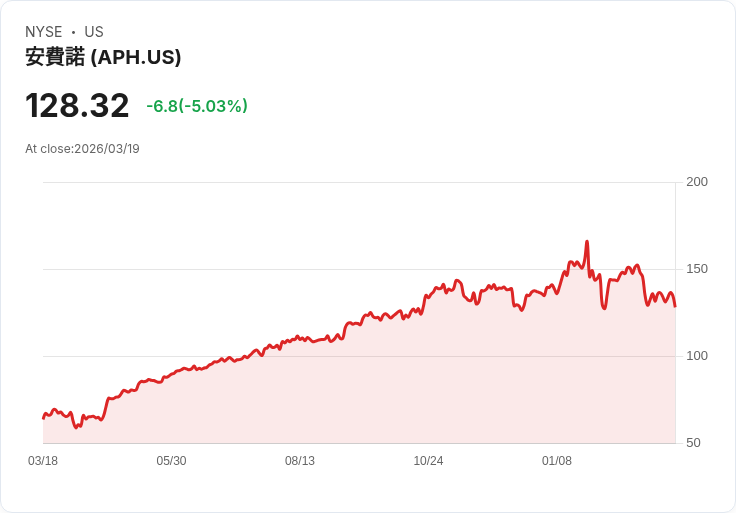Click the 128.32 closing price
This screenshot has width=736, height=513.
pyautogui.click(x=77, y=105)
